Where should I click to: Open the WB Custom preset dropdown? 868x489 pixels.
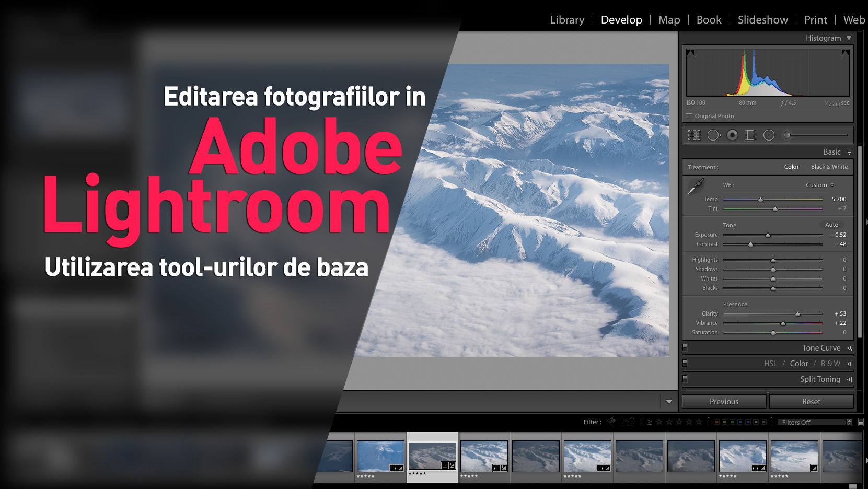pos(820,185)
